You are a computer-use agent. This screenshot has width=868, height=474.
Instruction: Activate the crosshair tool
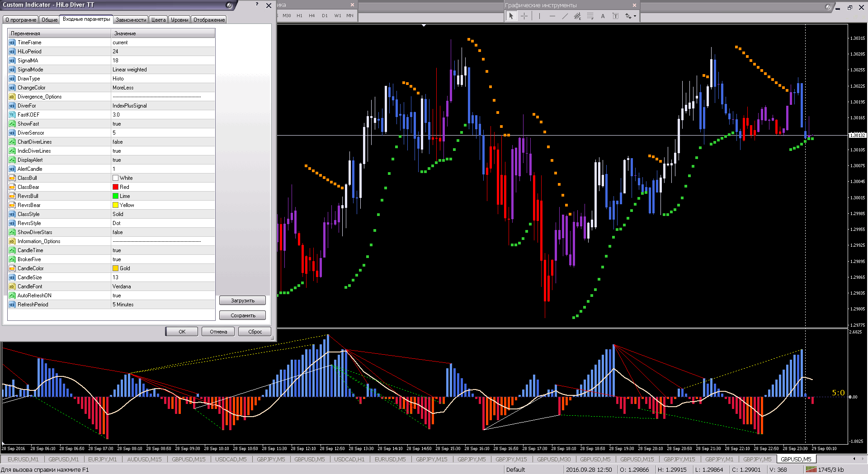click(x=524, y=16)
